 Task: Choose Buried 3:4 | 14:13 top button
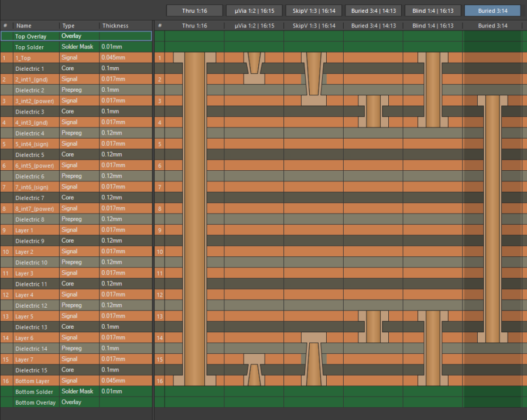(x=374, y=11)
